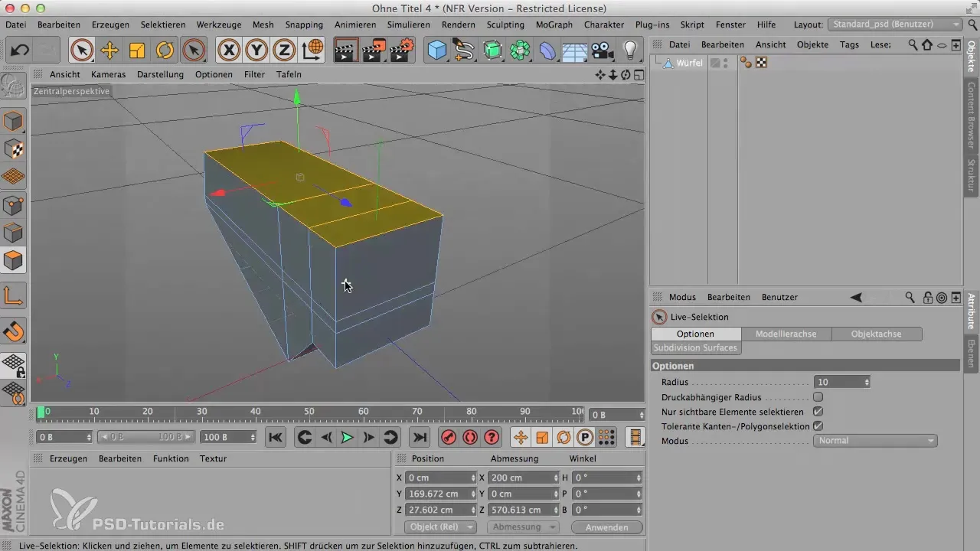The width and height of the screenshot is (980, 551).
Task: Step the Radius value spinner
Action: (866, 382)
